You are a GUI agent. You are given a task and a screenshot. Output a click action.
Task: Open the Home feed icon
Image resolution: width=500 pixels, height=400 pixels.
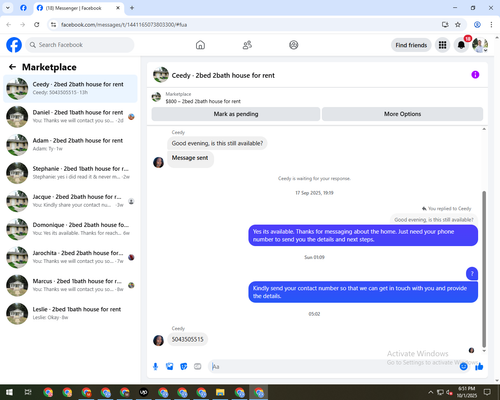(200, 45)
